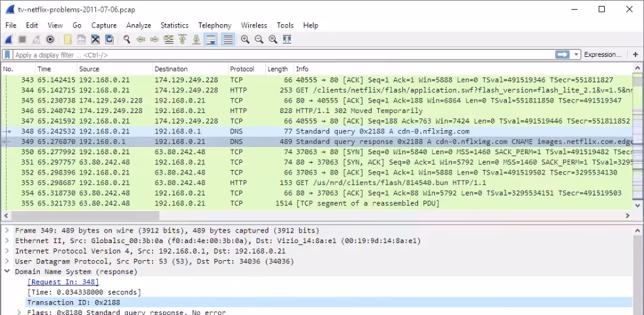Go forward in packet history arrow

pos(154,39)
